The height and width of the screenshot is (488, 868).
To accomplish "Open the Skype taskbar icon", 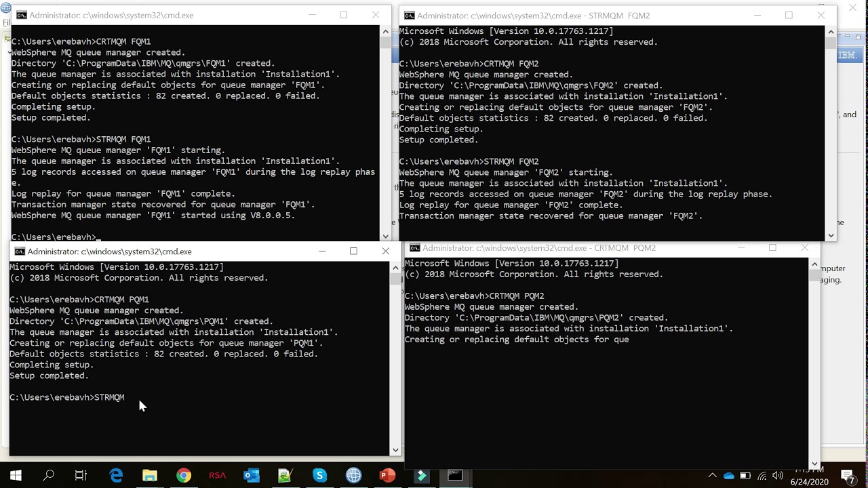I will click(x=319, y=475).
